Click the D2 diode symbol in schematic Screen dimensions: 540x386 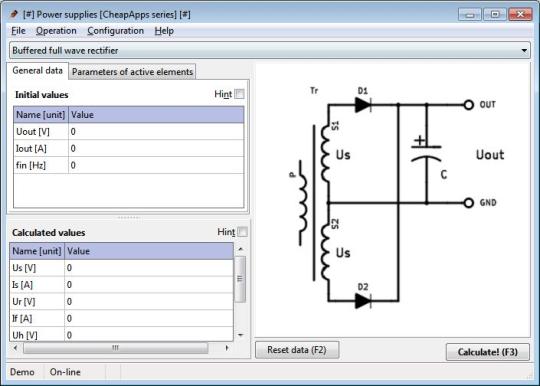[363, 301]
